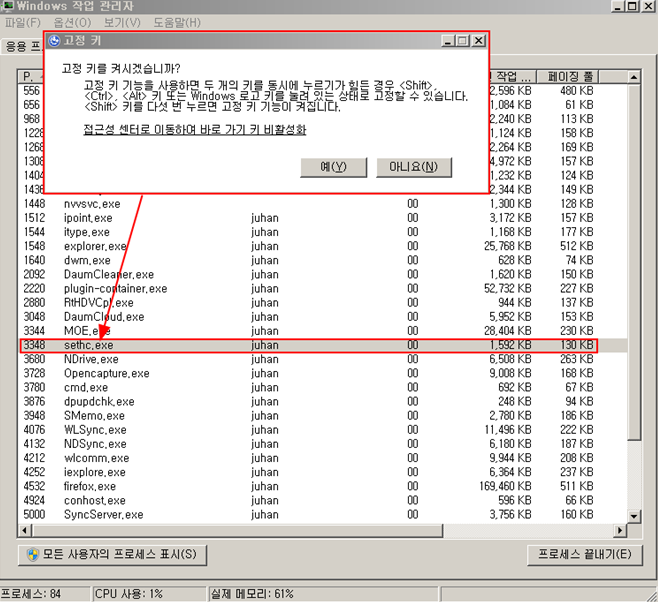The height and width of the screenshot is (602, 658).
Task: Sort by the 작업 column header
Action: tap(513, 76)
